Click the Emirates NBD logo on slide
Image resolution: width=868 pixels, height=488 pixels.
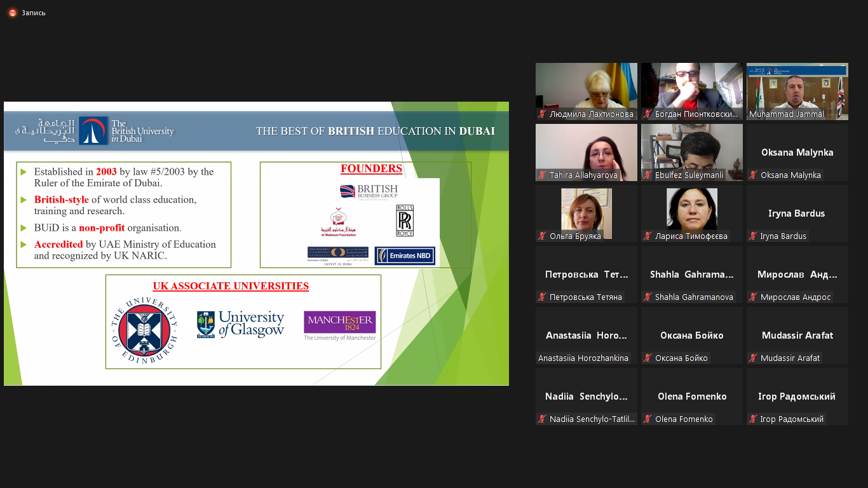(x=405, y=255)
